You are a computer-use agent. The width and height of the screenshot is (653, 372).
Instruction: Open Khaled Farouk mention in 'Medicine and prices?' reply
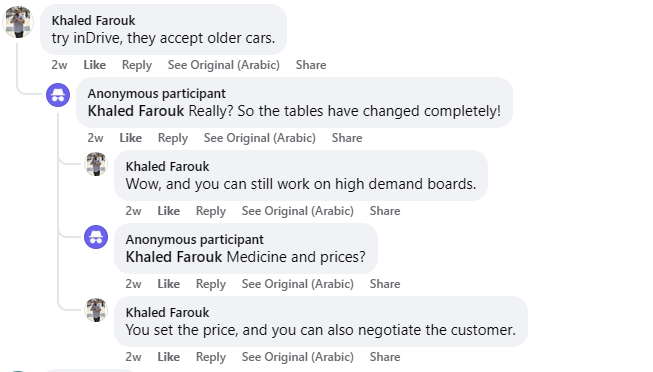pos(174,257)
